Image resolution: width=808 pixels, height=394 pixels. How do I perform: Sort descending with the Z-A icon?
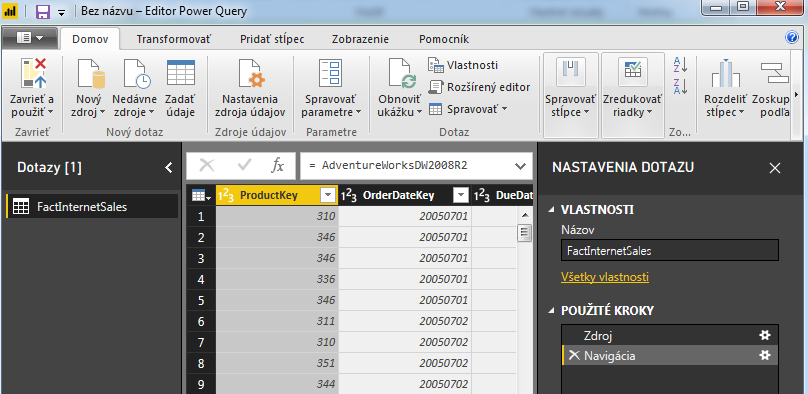[x=680, y=87]
